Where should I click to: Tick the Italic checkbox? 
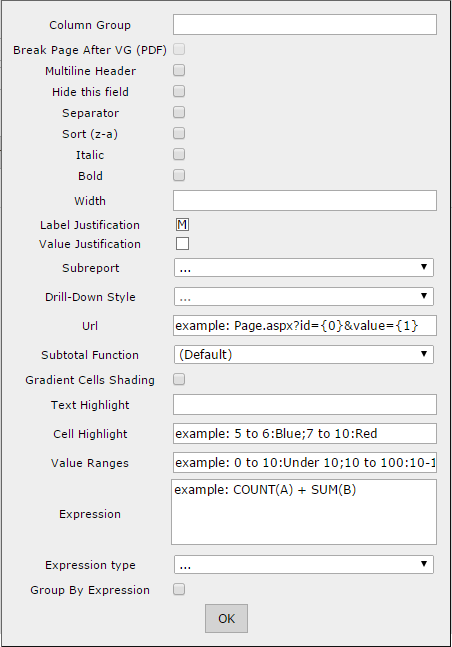[179, 154]
